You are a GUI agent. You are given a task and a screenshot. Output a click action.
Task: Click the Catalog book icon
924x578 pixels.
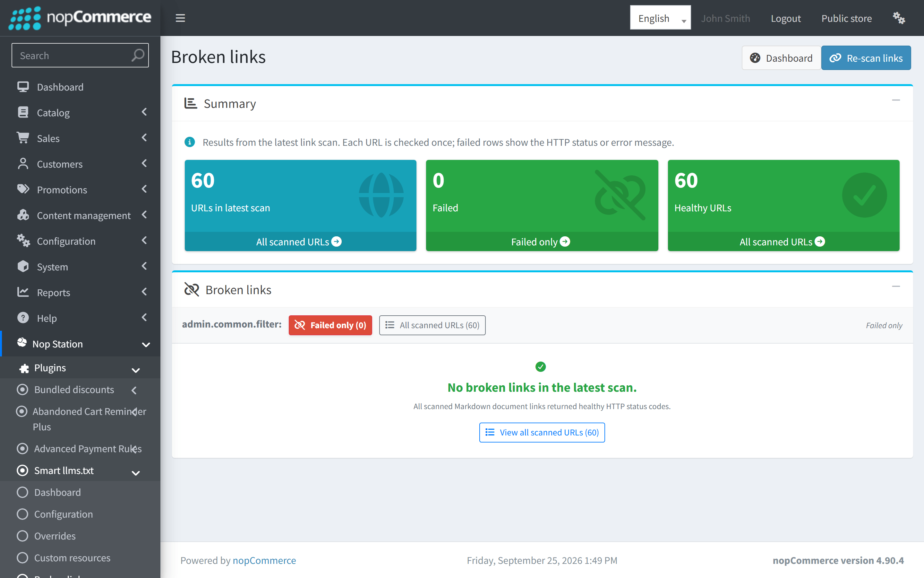coord(23,112)
